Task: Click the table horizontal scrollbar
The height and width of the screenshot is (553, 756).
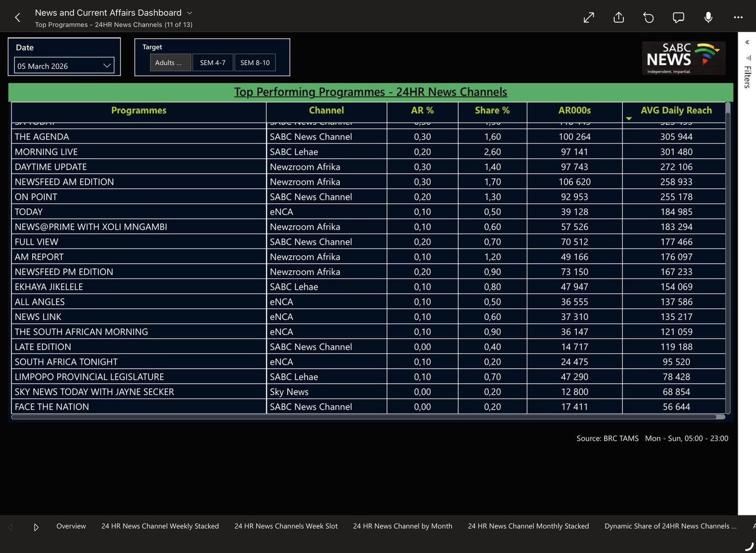Action: [x=368, y=417]
